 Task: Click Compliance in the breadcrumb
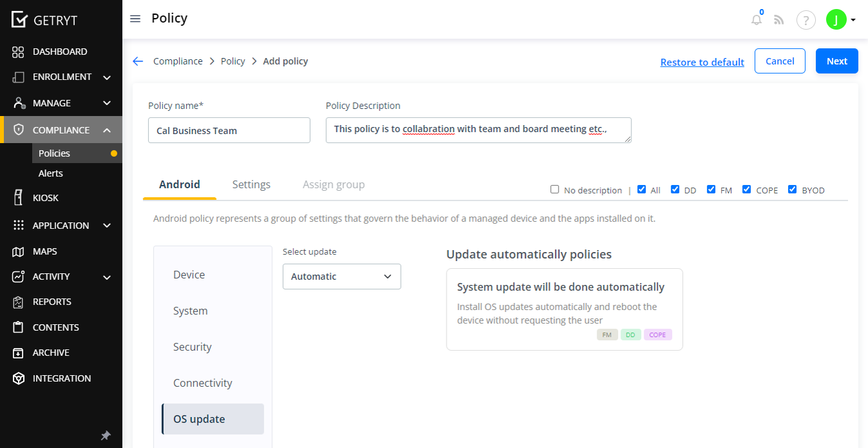coord(178,61)
